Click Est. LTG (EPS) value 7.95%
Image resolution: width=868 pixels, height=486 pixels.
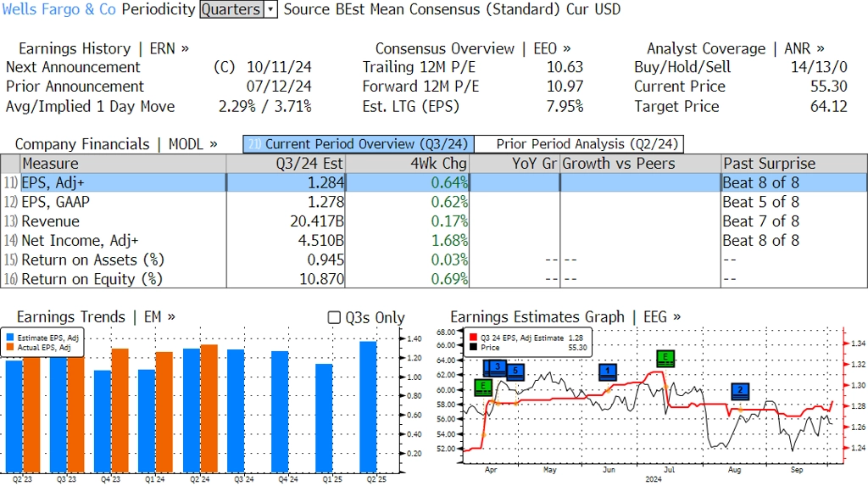[x=565, y=106]
